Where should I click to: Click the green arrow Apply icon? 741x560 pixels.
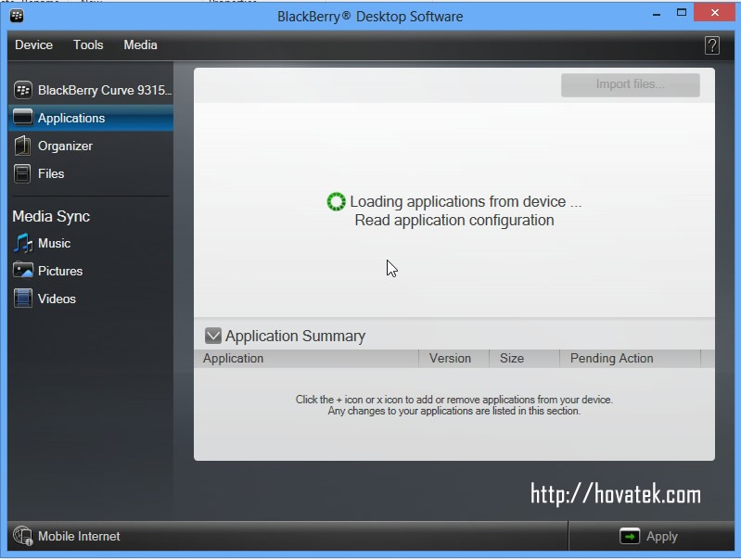click(x=630, y=536)
